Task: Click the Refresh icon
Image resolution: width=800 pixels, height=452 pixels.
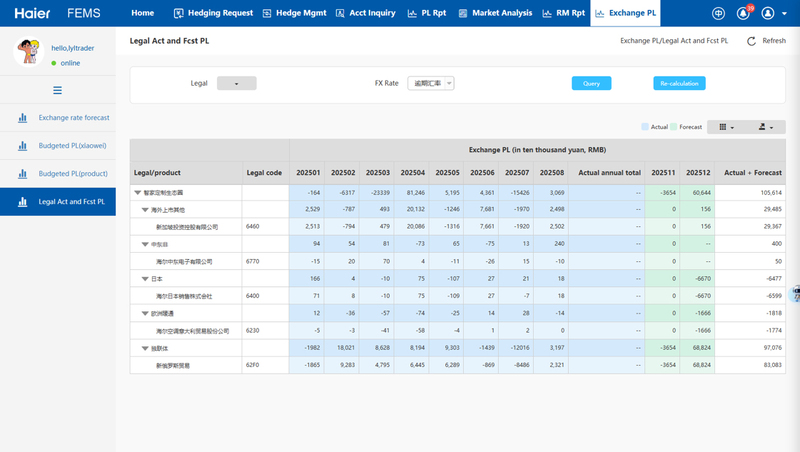Action: [x=751, y=41]
